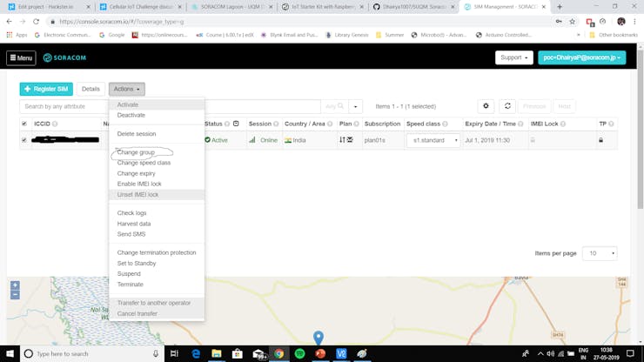This screenshot has width=644, height=362.
Task: Open table settings gear icon
Action: (x=486, y=106)
